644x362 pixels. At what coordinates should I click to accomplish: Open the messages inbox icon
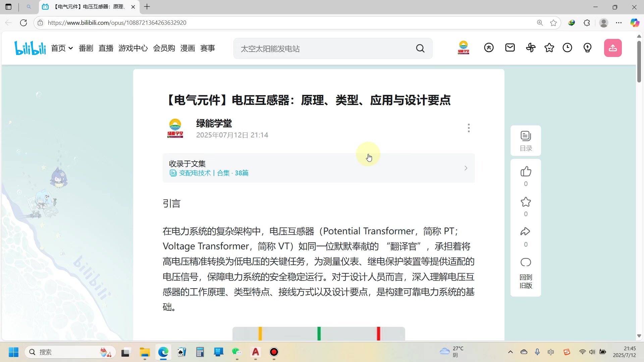pos(509,48)
